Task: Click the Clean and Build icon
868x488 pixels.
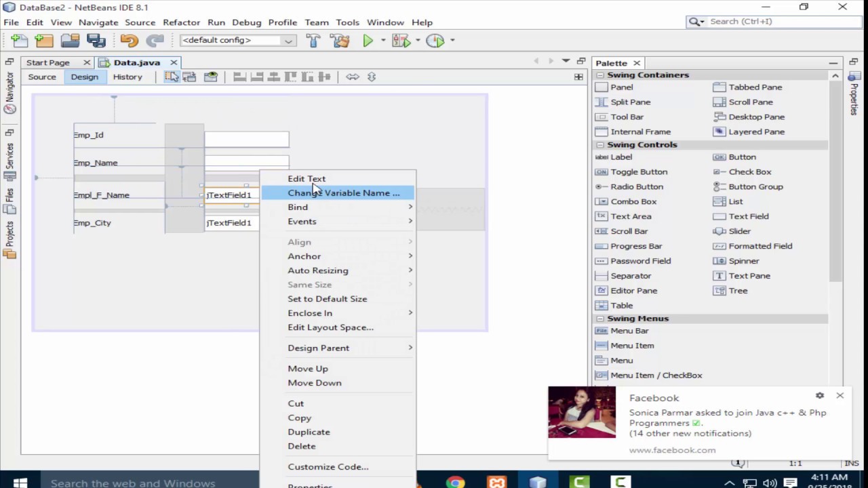Action: point(339,41)
